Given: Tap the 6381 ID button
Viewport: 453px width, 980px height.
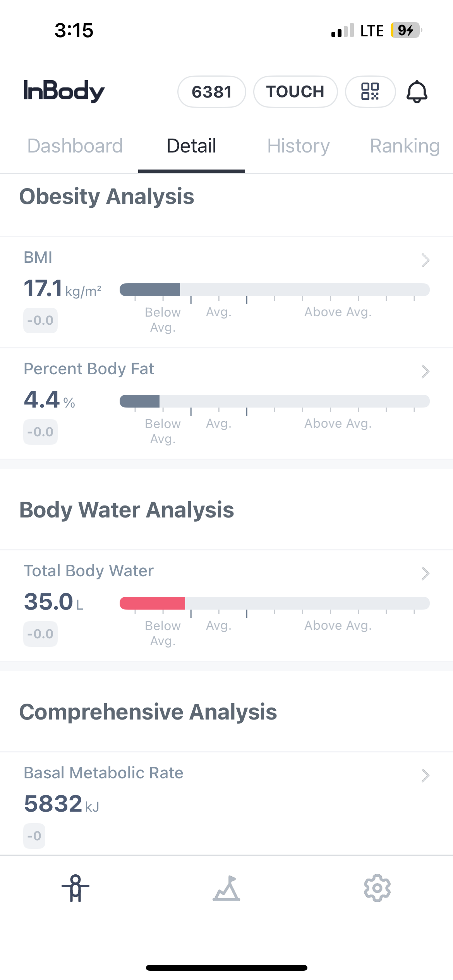Looking at the screenshot, I should 211,92.
